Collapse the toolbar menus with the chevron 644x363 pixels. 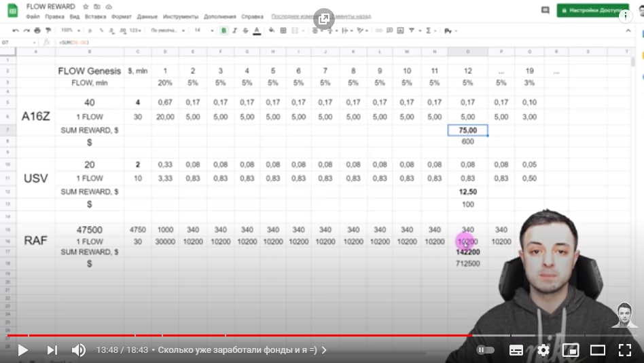(628, 31)
